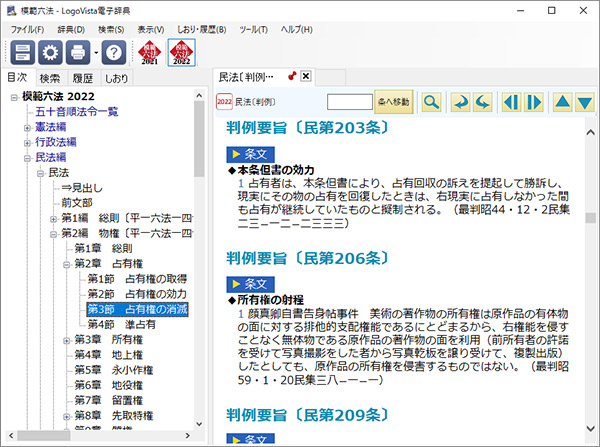Open the 条文 link under 民第209条

(x=250, y=439)
